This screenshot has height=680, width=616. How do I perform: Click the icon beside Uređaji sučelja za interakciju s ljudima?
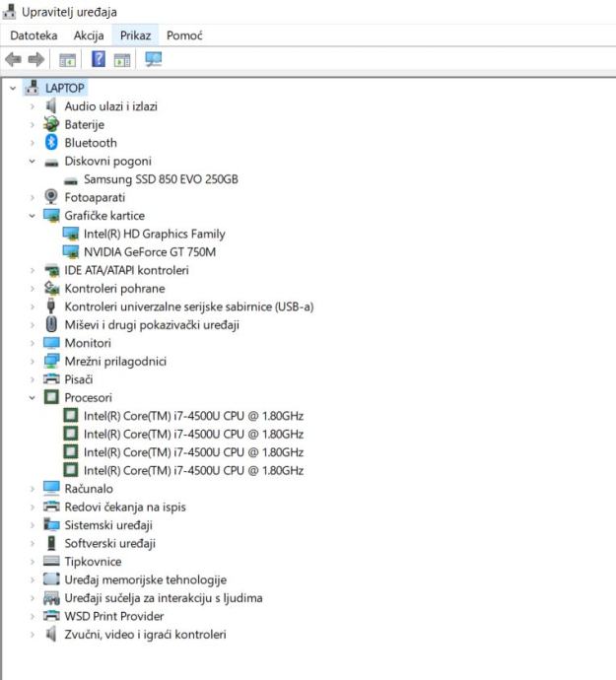pyautogui.click(x=51, y=598)
